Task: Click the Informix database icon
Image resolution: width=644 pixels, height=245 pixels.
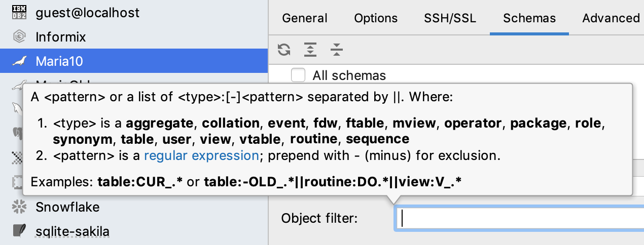Action: [x=19, y=37]
